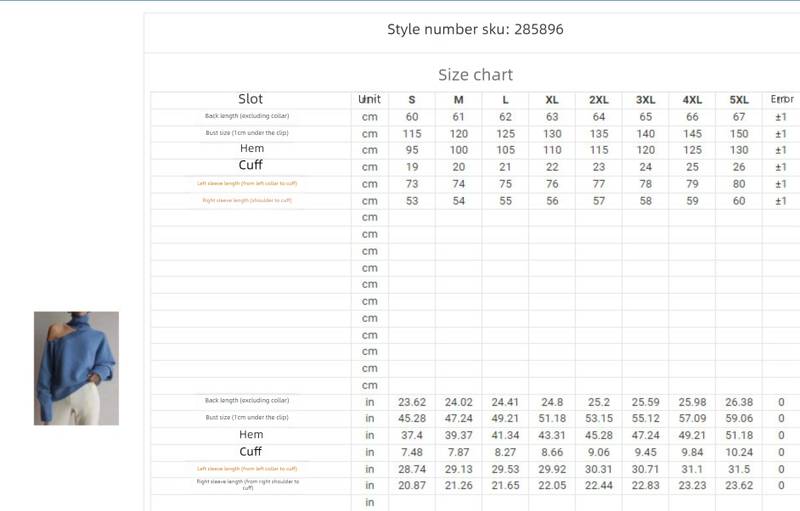Select the 2XL size column header
The width and height of the screenshot is (800, 511).
coord(599,100)
